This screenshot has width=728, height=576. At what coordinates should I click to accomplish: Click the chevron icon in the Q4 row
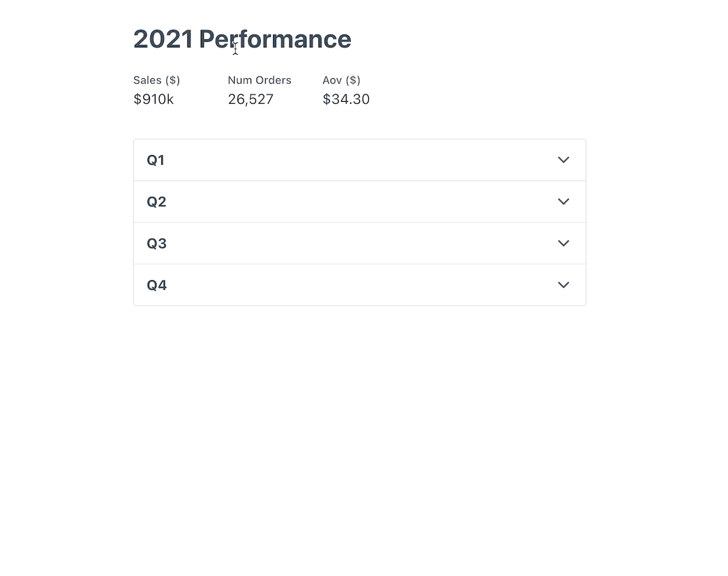coord(564,285)
